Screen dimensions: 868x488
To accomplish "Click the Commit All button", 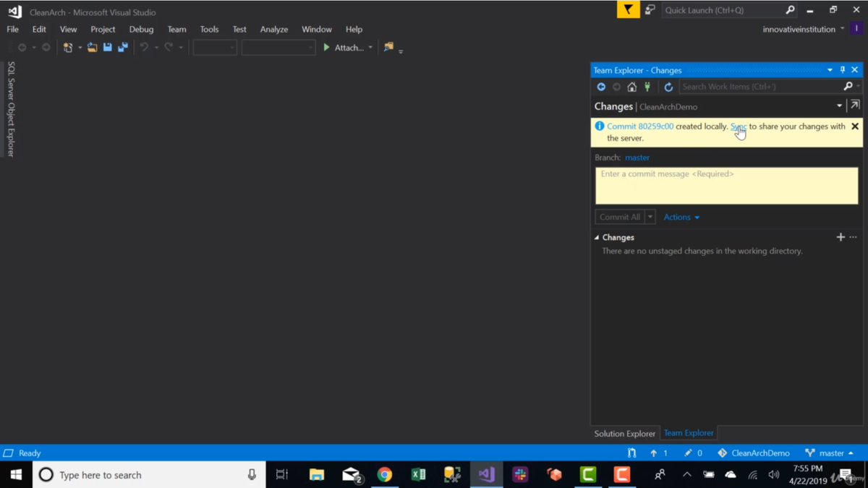I will tap(620, 217).
